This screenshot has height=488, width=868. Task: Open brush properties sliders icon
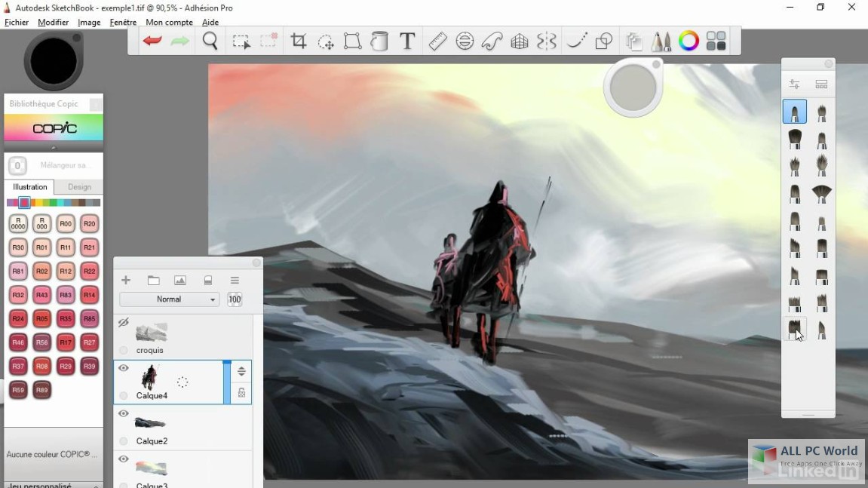(794, 84)
